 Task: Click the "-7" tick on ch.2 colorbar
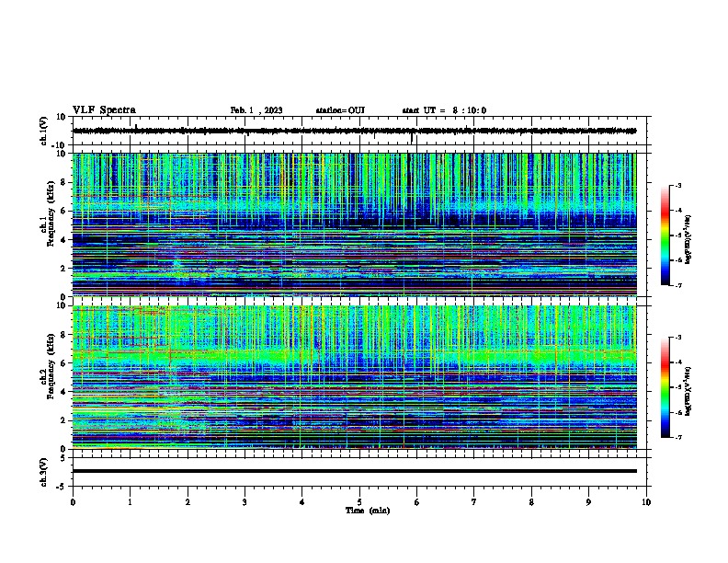[x=678, y=437]
